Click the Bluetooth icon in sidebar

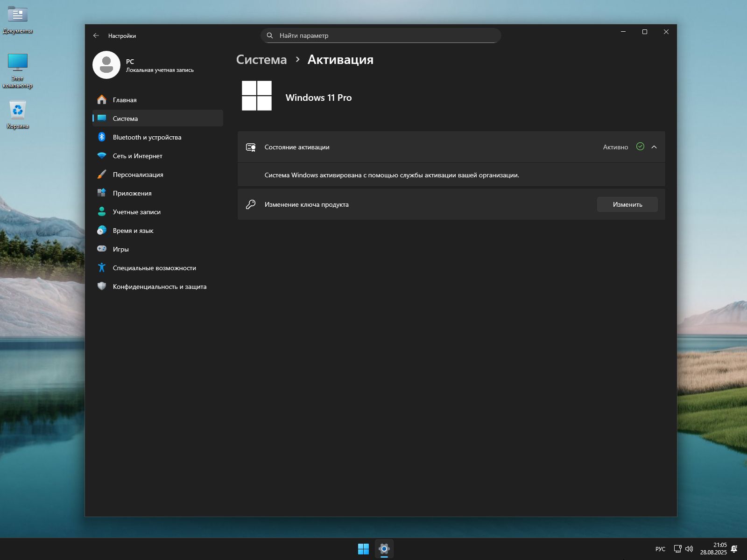[x=102, y=137]
